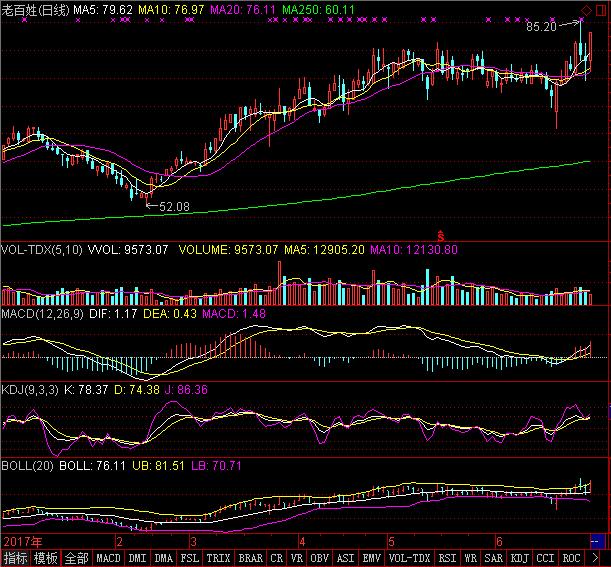Click the DEA: 0.43 value
Viewport: 611px width, 567px height.
(170, 314)
